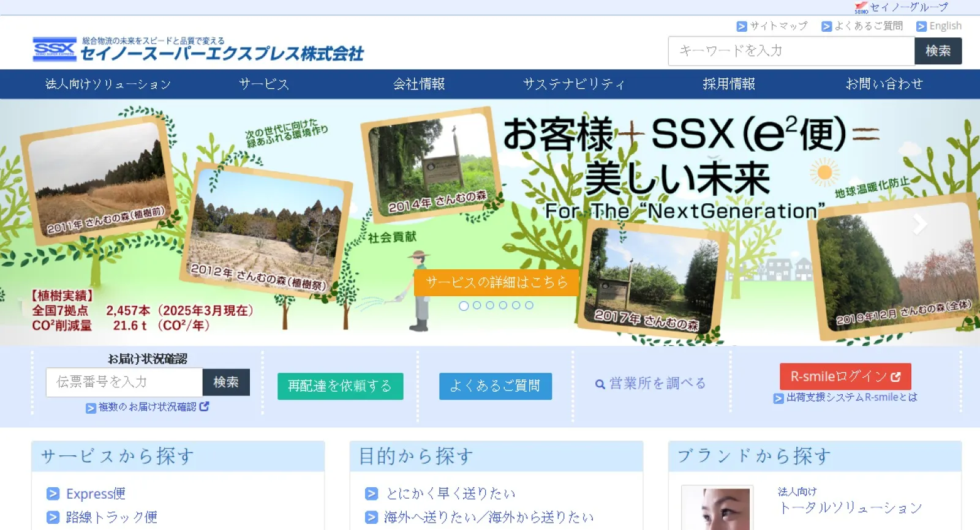
Task: Open 営業所を調べる search link
Action: coord(650,384)
